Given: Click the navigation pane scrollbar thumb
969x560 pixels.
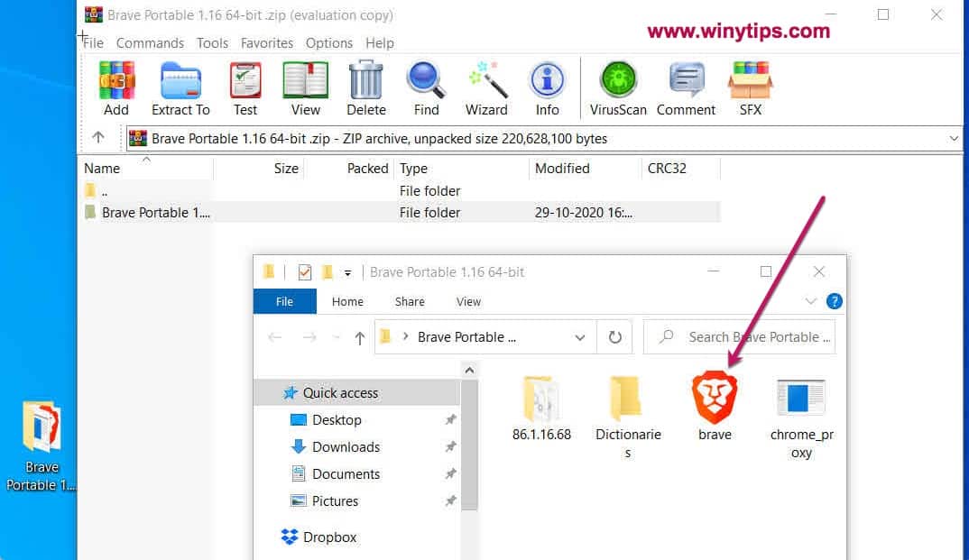Looking at the screenshot, I should coord(469,445).
